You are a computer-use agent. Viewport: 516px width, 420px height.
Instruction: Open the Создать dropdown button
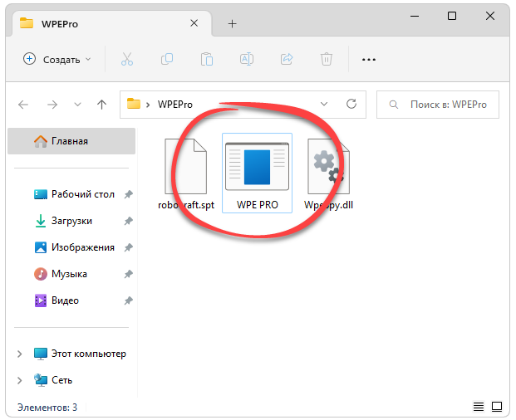(57, 59)
